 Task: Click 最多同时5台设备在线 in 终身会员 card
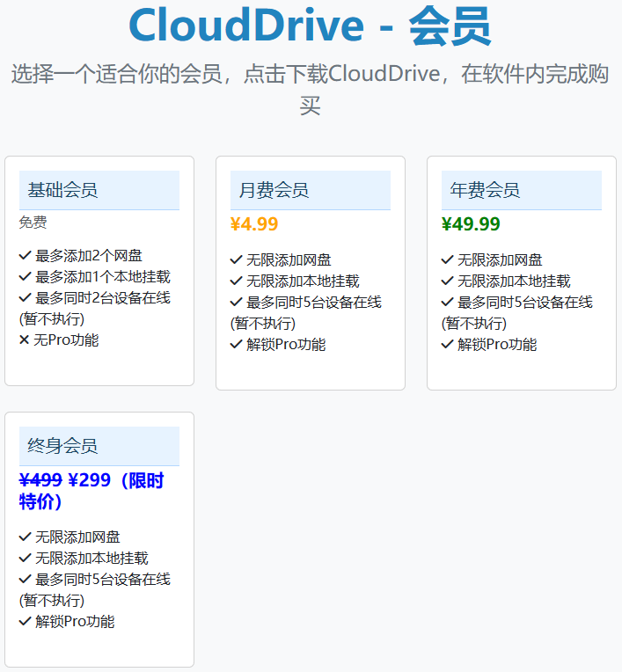click(x=103, y=580)
